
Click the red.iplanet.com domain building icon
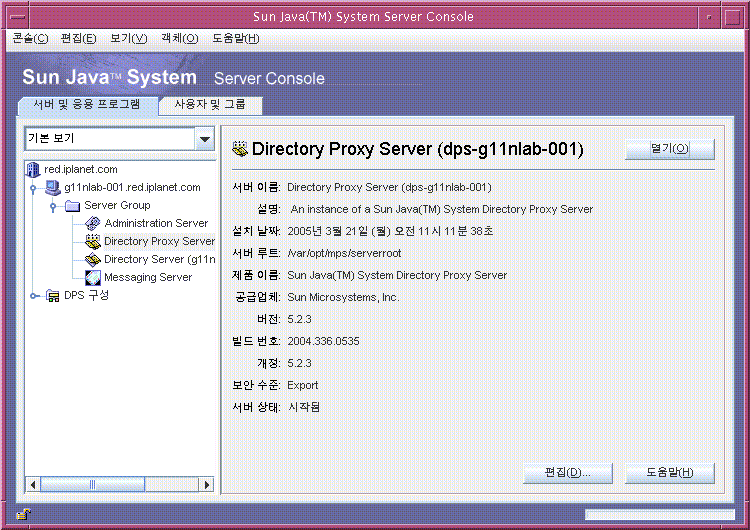(33, 169)
